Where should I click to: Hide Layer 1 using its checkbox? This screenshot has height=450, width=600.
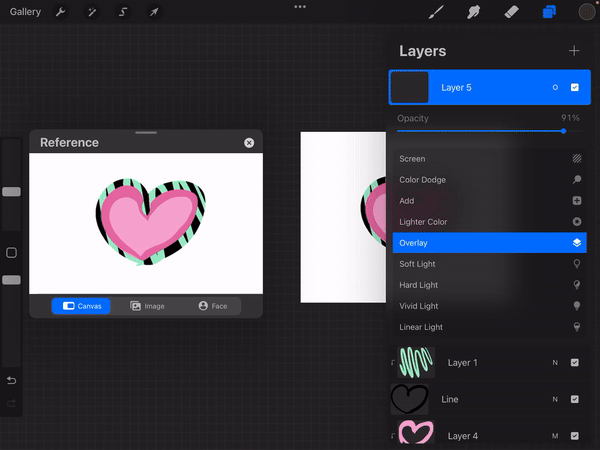tap(575, 362)
